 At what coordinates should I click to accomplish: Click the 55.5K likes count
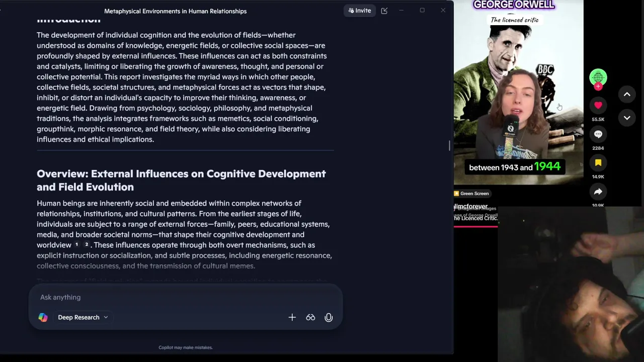[x=598, y=120]
